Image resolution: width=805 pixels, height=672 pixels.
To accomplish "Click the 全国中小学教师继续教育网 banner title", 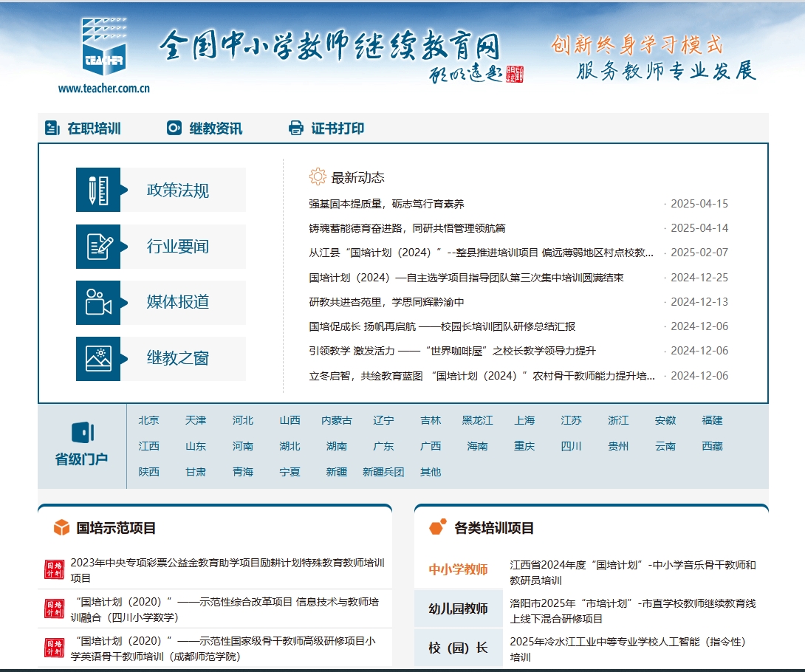I will point(329,45).
